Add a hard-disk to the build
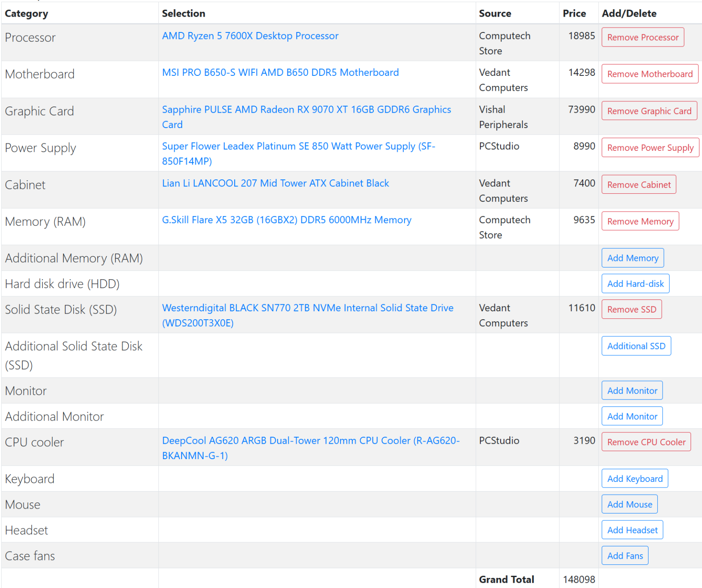 [635, 284]
